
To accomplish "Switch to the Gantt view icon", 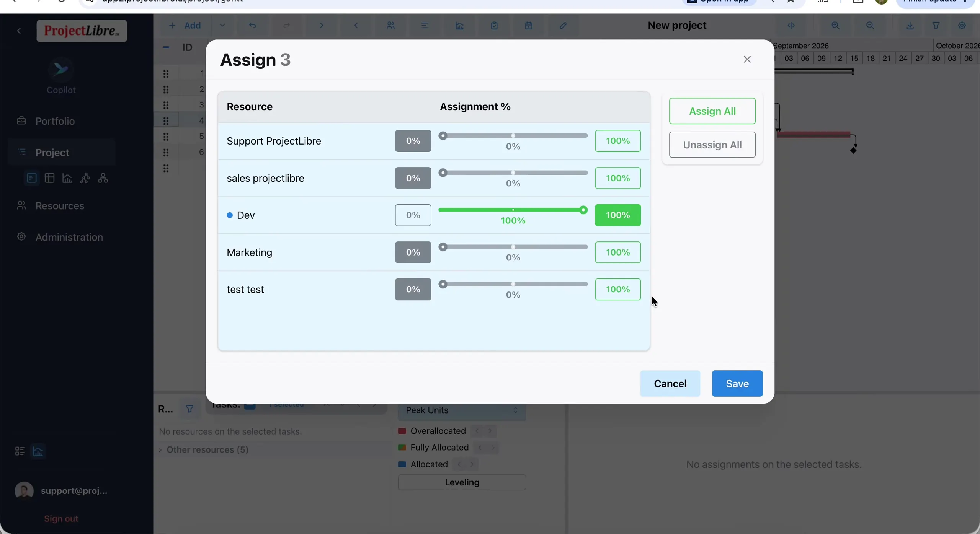I will 31,178.
